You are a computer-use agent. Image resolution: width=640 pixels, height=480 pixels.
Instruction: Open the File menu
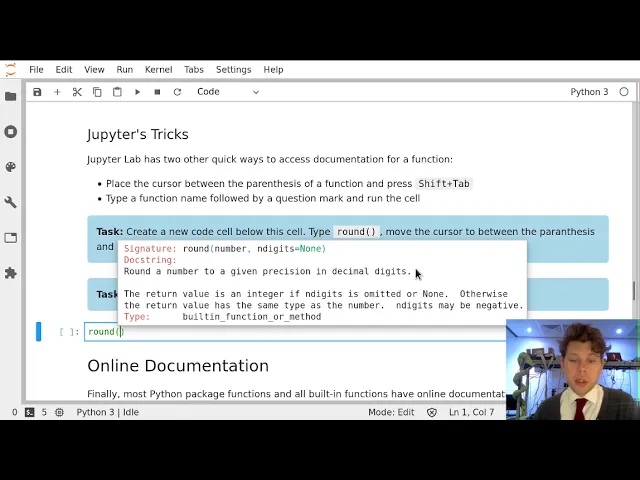point(36,69)
